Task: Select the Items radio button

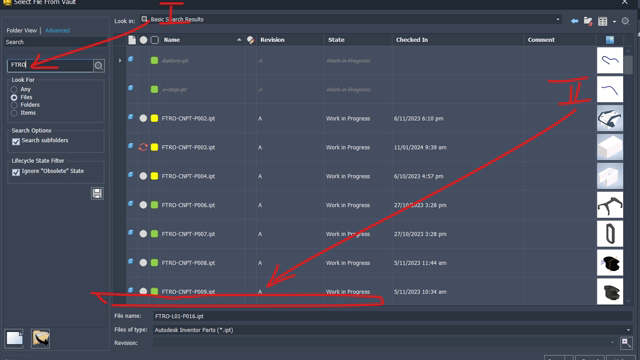Action: (14, 113)
